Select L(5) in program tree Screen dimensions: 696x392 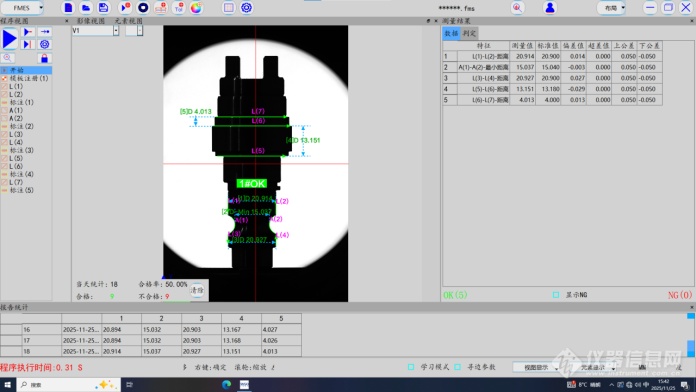click(16, 158)
